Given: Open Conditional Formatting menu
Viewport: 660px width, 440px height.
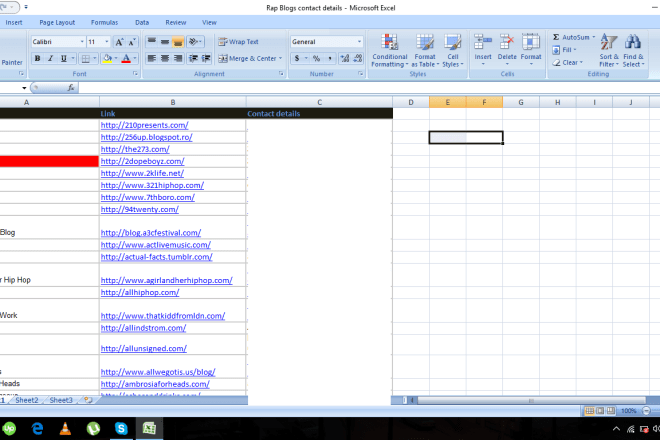Looking at the screenshot, I should click(390, 51).
